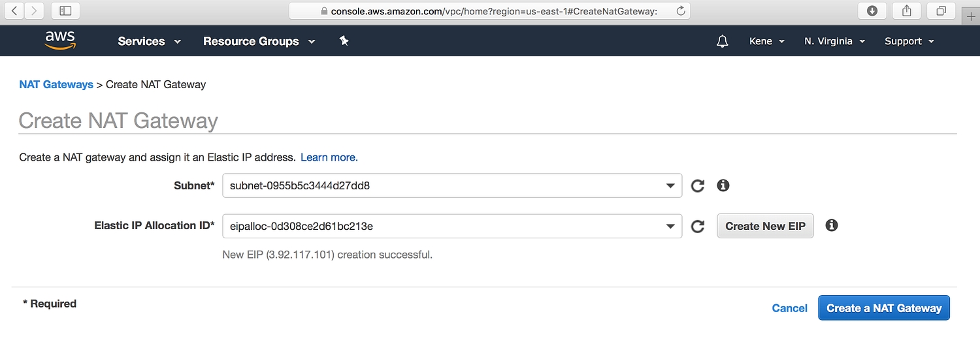
Task: Expand the N. Virginia region menu
Action: [834, 41]
